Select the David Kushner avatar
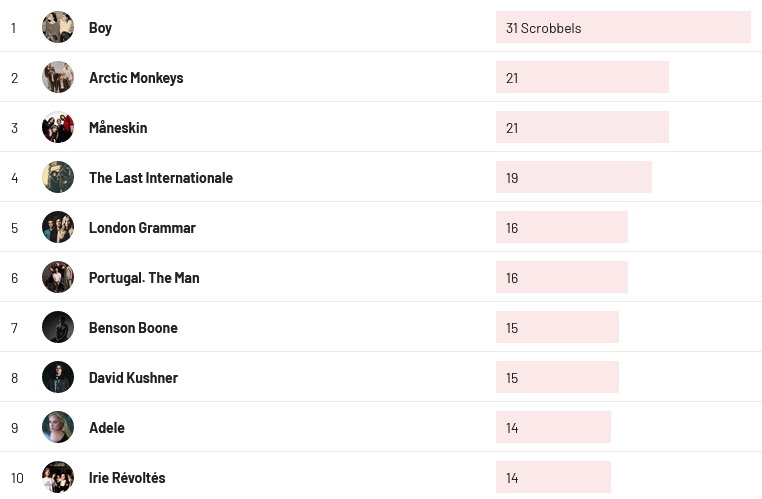Viewport: 762px width, 499px height. coord(58,377)
